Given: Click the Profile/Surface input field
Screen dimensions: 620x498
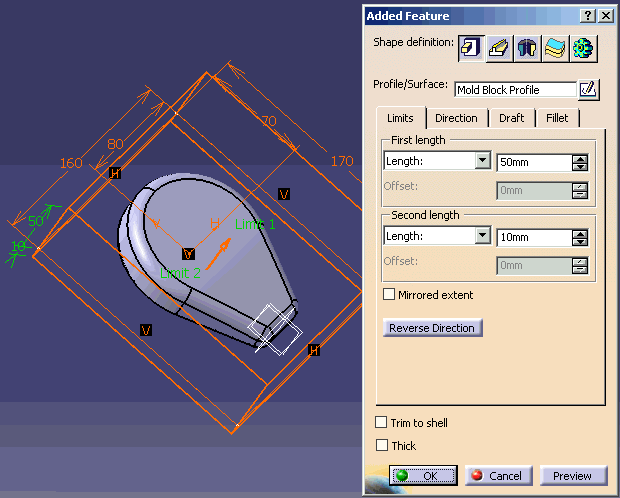Looking at the screenshot, I should pos(514,90).
